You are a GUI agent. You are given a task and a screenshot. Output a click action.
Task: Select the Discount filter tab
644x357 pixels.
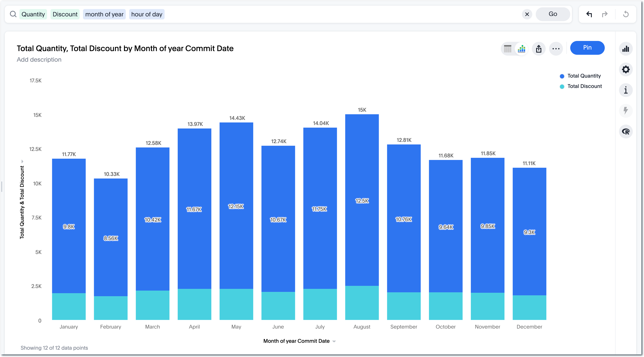click(65, 14)
